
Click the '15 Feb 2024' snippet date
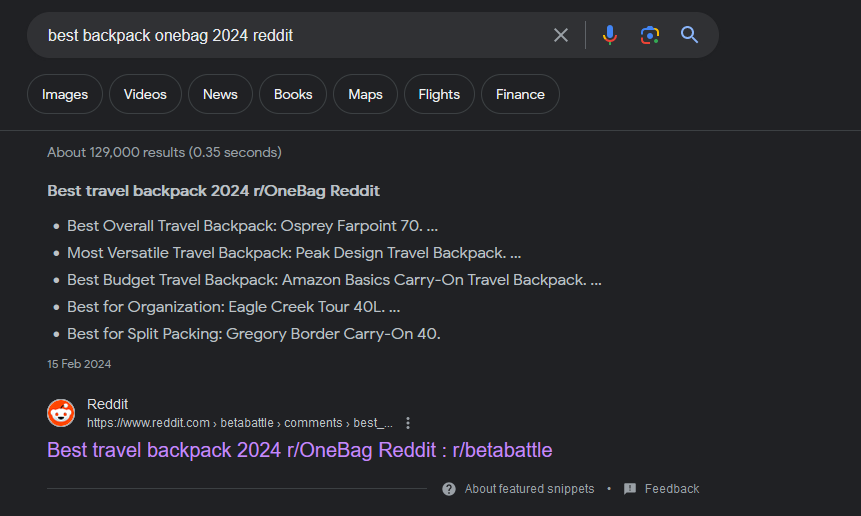[79, 364]
